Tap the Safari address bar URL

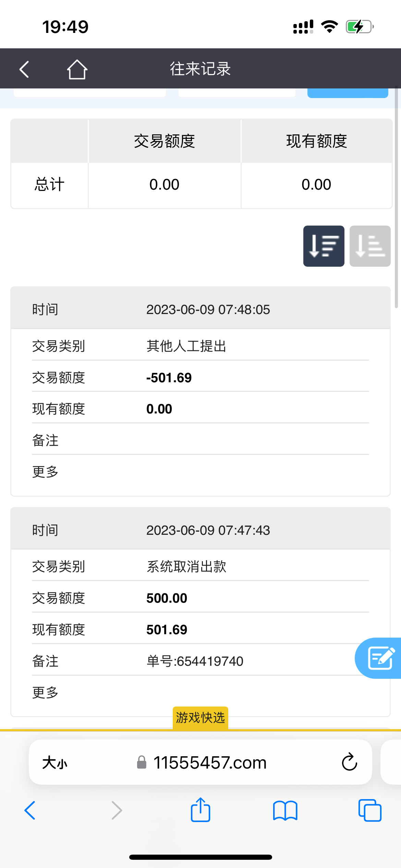click(209, 763)
